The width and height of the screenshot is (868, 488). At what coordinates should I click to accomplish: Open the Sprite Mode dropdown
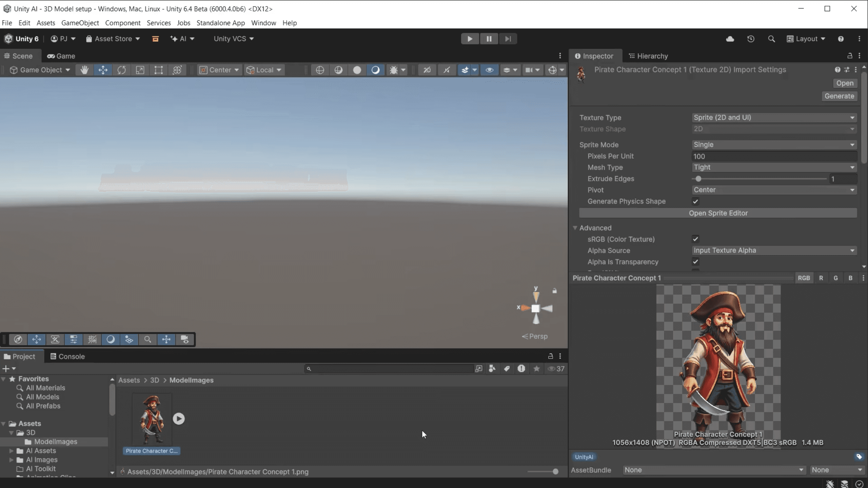click(774, 145)
